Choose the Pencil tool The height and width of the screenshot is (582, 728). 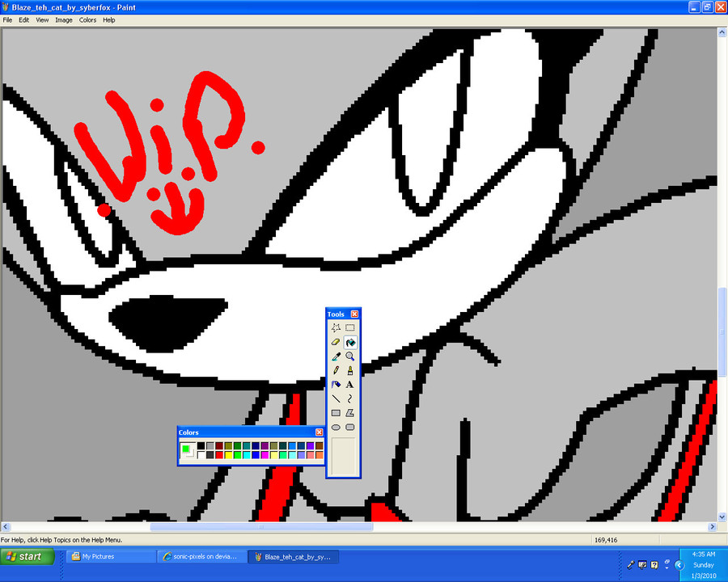(x=336, y=370)
